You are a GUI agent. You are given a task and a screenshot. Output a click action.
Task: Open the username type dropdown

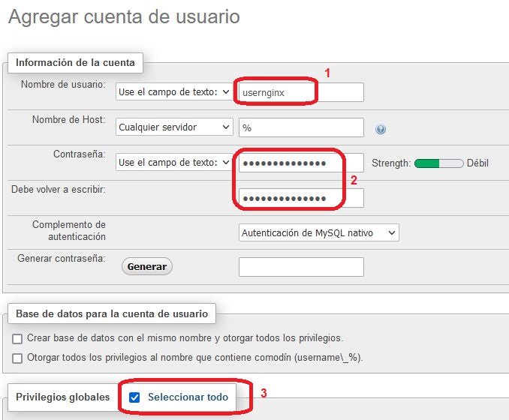174,91
